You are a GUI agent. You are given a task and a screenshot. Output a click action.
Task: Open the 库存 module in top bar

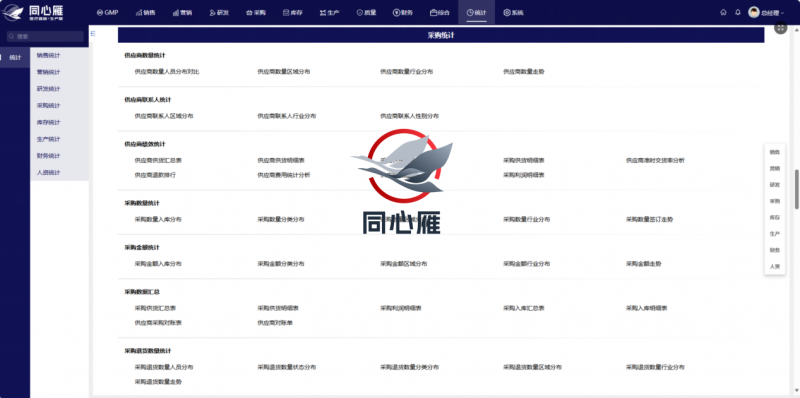click(293, 12)
